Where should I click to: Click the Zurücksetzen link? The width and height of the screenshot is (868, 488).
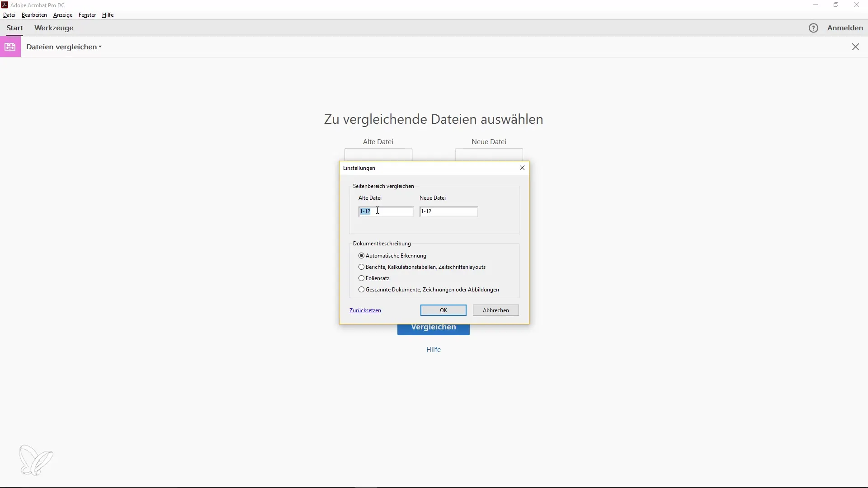pos(365,310)
